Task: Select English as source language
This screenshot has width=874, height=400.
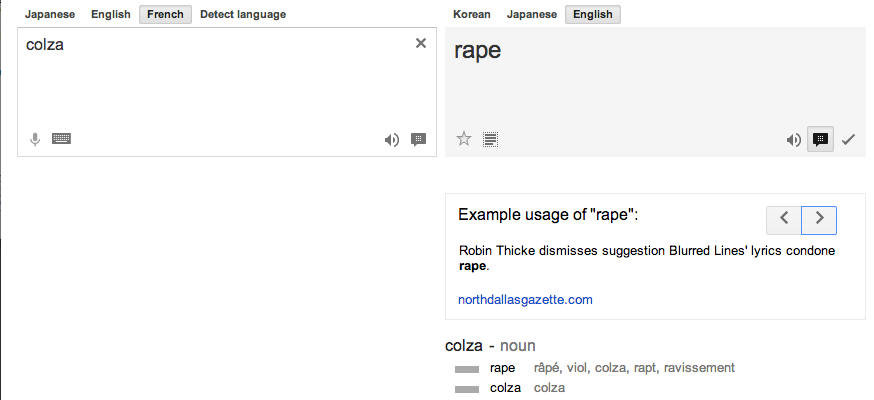Action: 110,15
